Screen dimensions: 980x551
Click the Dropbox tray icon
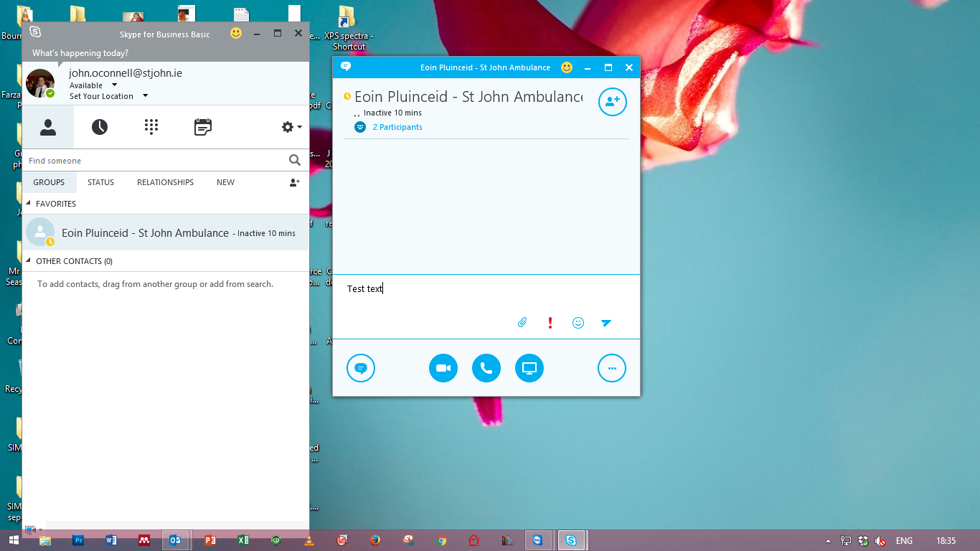pos(863,541)
